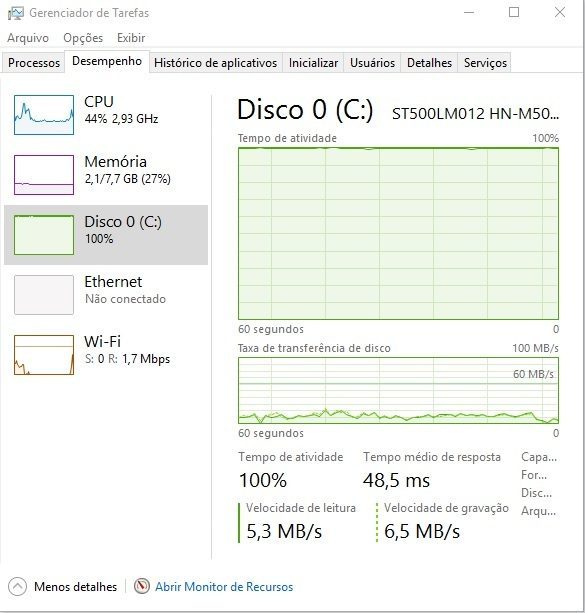This screenshot has height=613, width=585.
Task: Switch to Histórico de aplicativos tab
Action: [215, 63]
